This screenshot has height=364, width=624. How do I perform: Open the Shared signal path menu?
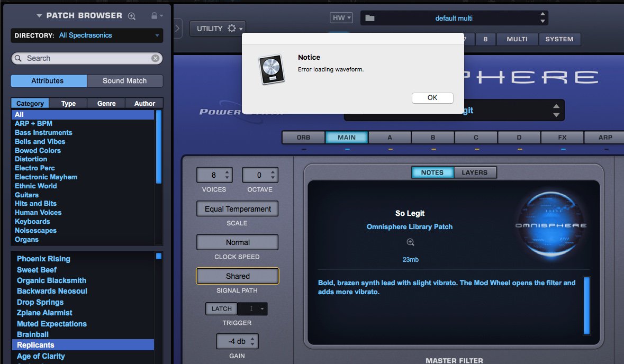pyautogui.click(x=238, y=276)
